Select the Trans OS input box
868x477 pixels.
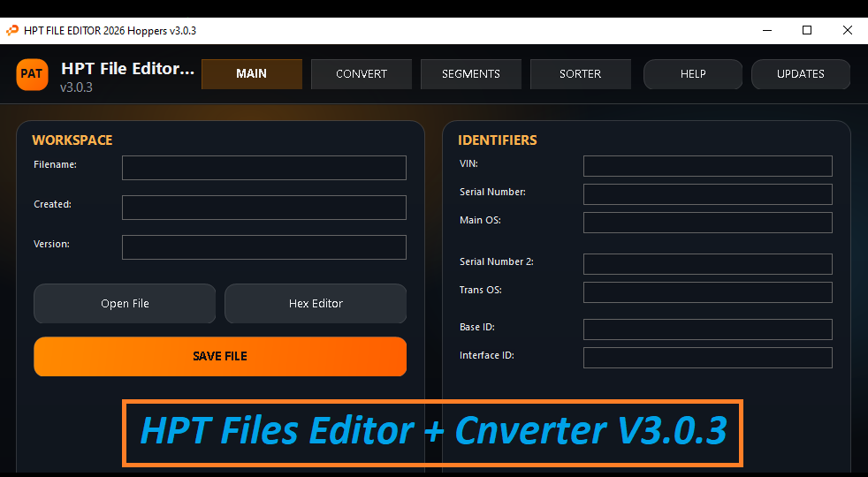click(707, 292)
